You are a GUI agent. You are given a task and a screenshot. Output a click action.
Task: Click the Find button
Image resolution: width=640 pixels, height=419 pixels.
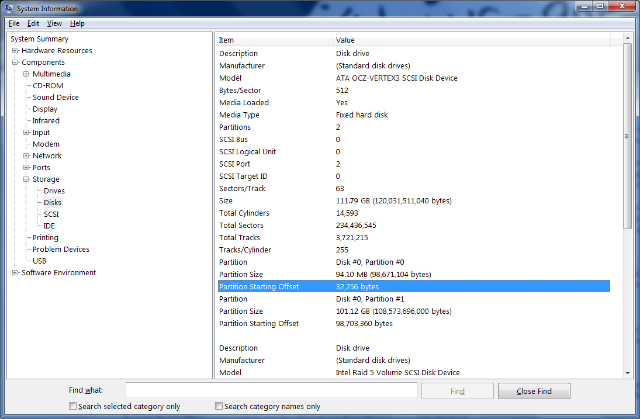point(457,391)
